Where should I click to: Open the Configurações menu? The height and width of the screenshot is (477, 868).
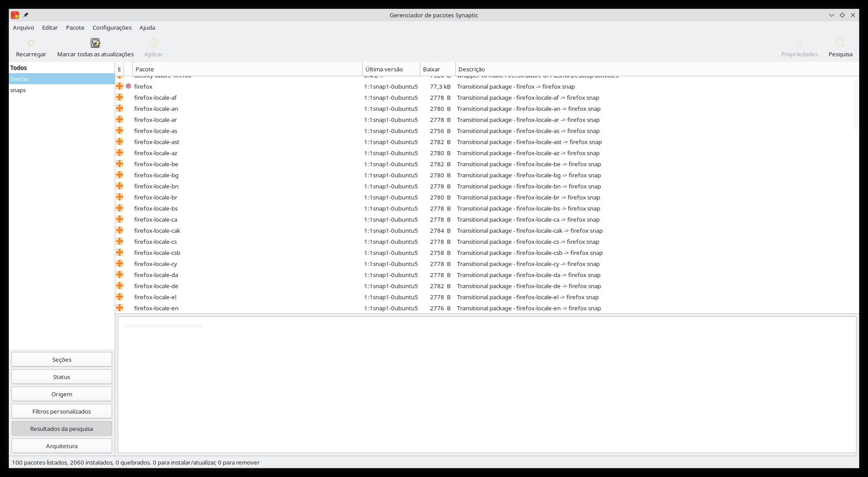112,27
